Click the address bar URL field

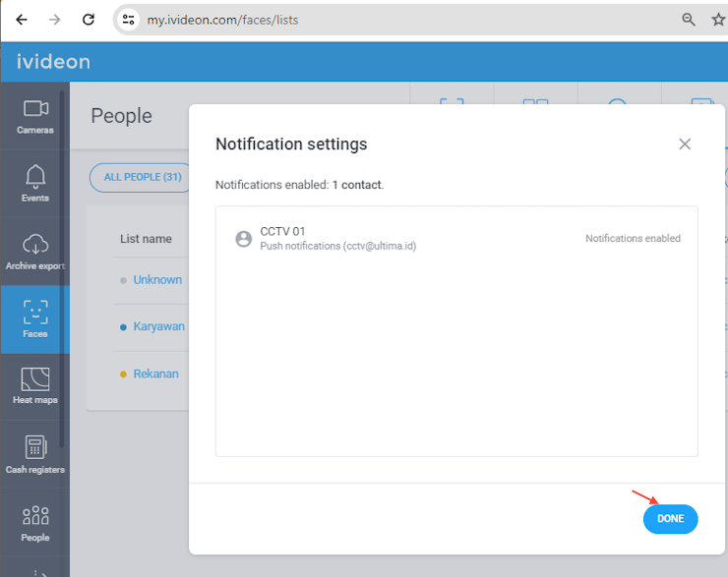coord(399,20)
